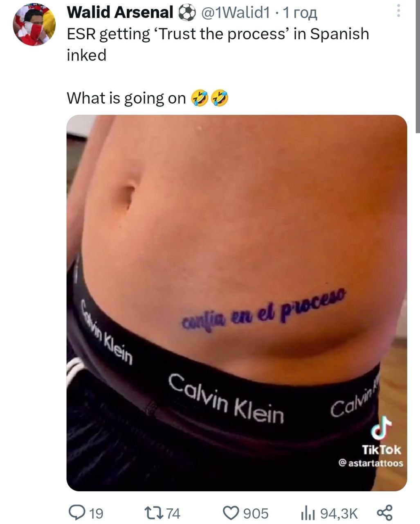
Task: Click the @astartattoos watermark text
Action: click(x=371, y=463)
